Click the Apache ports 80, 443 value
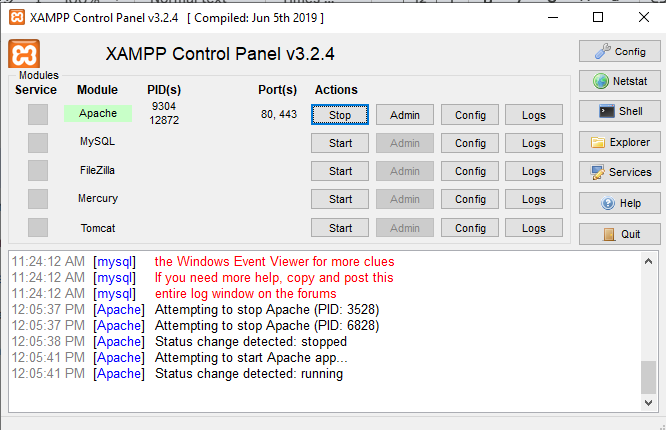 click(x=279, y=114)
